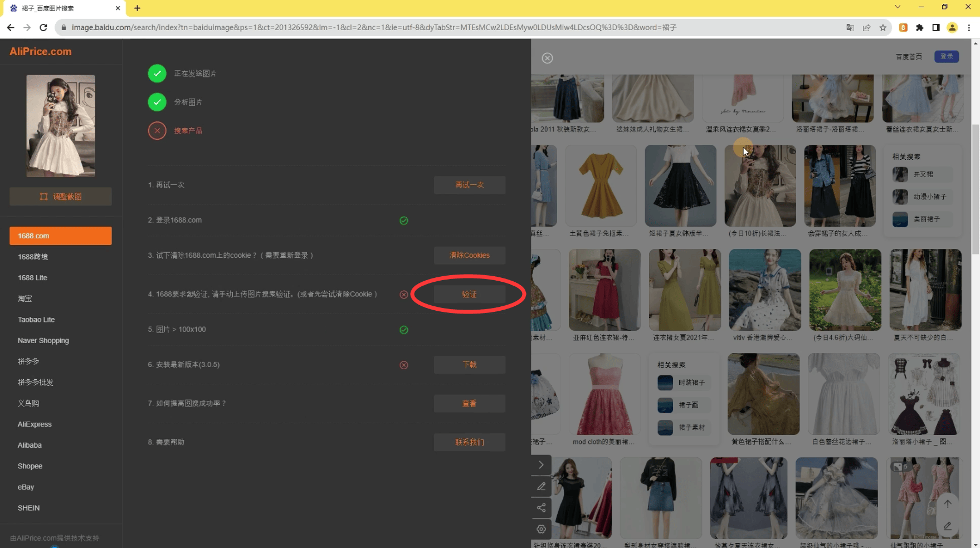Click the pencil edit icon on side toolbar

tap(541, 486)
